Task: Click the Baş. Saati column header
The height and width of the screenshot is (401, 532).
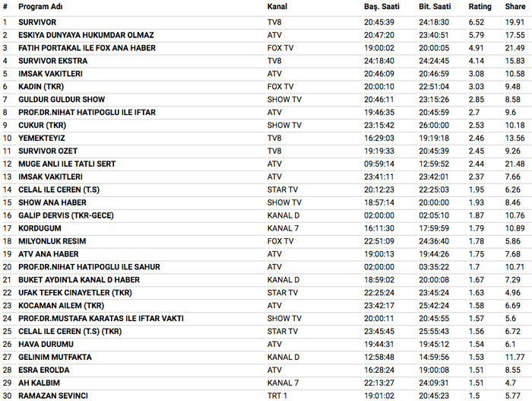Action: [x=382, y=6]
